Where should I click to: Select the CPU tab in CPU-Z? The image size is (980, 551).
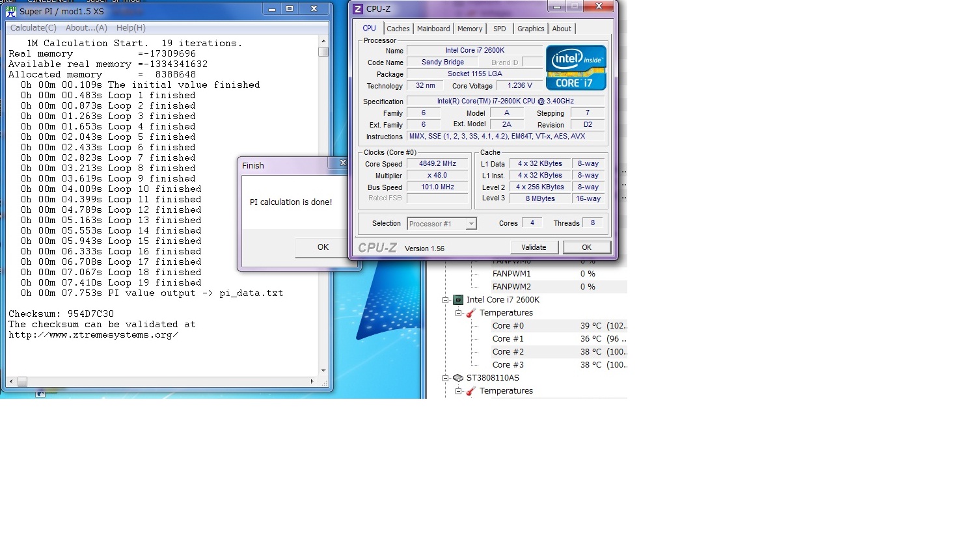pyautogui.click(x=369, y=28)
